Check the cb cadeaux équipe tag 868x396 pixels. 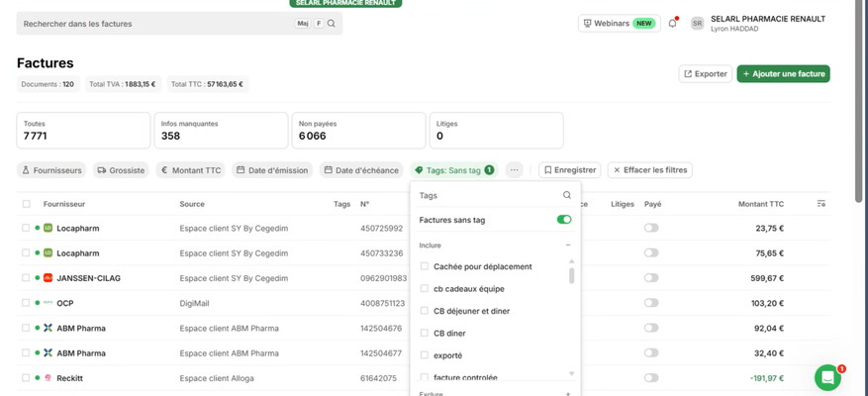425,288
